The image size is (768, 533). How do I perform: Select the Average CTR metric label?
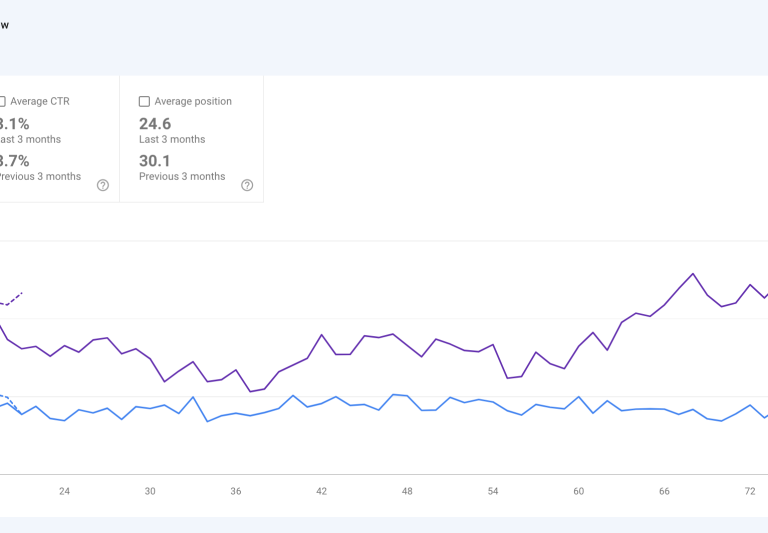point(40,101)
